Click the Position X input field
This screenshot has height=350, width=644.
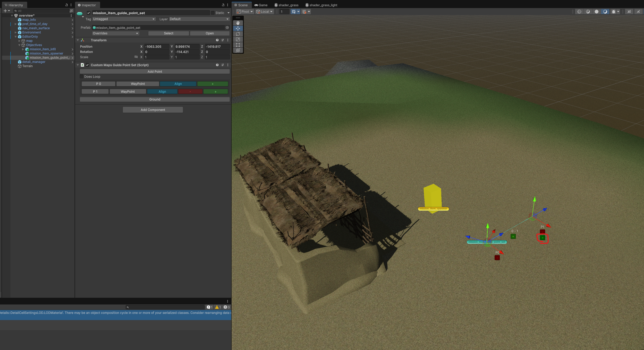(x=156, y=47)
